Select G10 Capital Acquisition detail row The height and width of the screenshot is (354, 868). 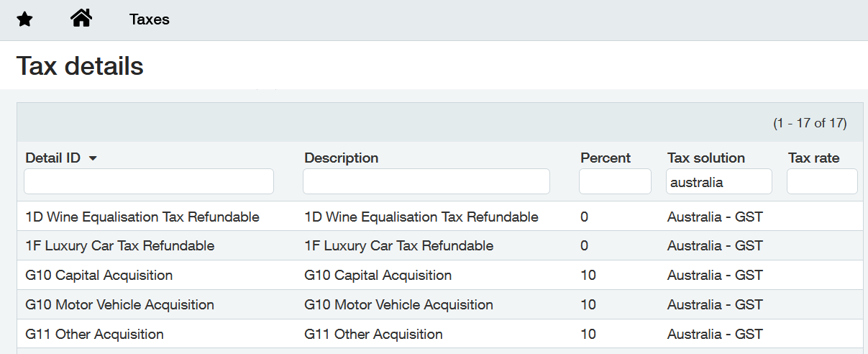(440, 276)
